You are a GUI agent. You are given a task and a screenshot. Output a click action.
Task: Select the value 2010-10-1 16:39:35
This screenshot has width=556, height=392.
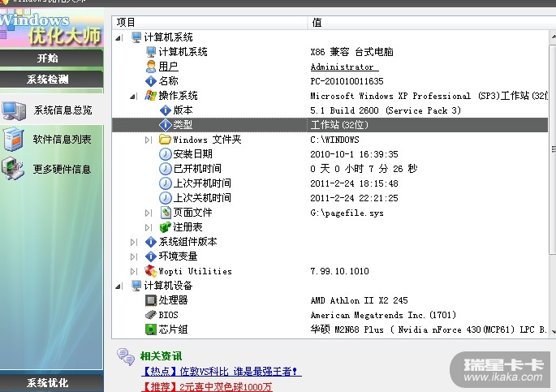pos(354,154)
